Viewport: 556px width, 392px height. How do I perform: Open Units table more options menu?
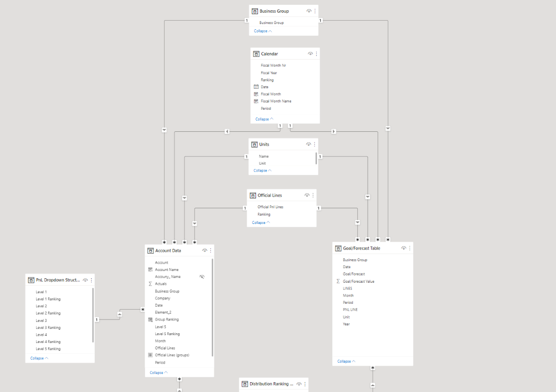314,145
